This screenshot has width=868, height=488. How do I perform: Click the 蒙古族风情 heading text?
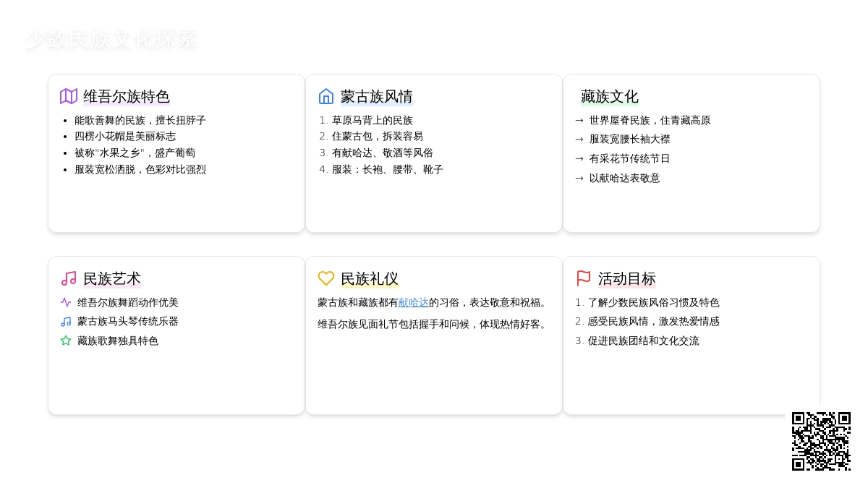point(377,96)
